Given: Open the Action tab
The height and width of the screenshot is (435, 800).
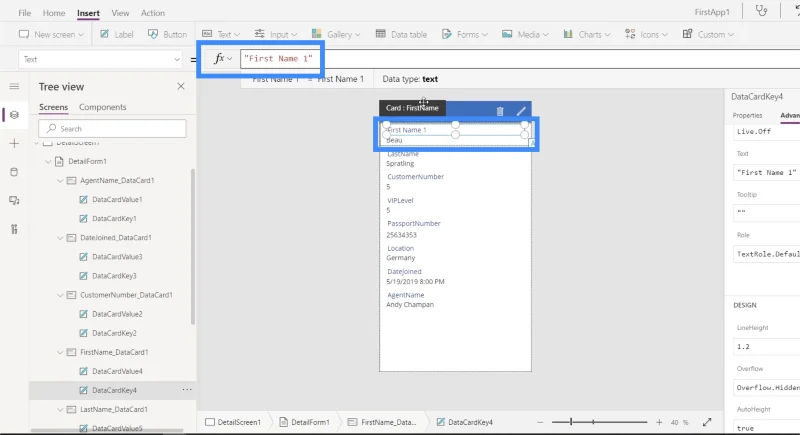Looking at the screenshot, I should click(x=153, y=13).
